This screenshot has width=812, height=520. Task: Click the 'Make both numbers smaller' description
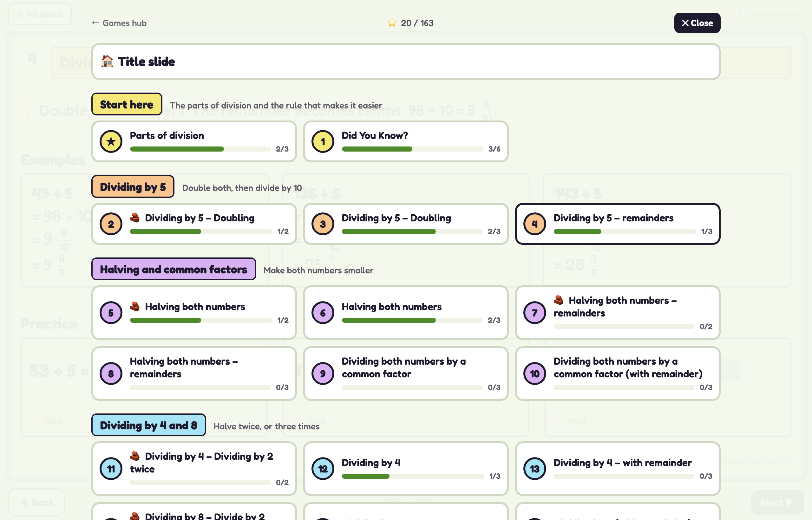click(x=318, y=270)
